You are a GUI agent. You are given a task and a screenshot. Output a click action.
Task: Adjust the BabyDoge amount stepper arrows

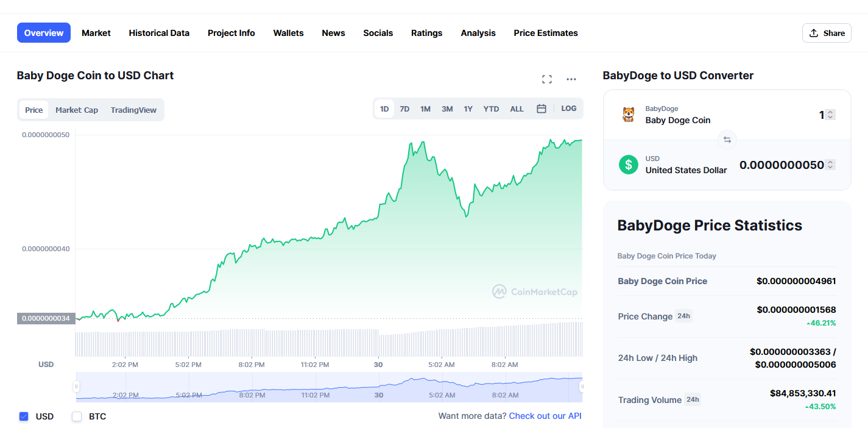[x=830, y=115]
